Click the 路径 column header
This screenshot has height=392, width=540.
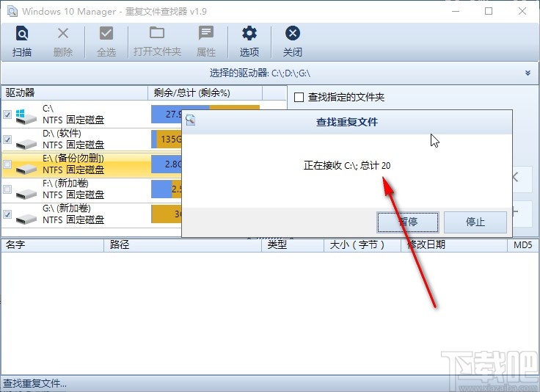120,245
